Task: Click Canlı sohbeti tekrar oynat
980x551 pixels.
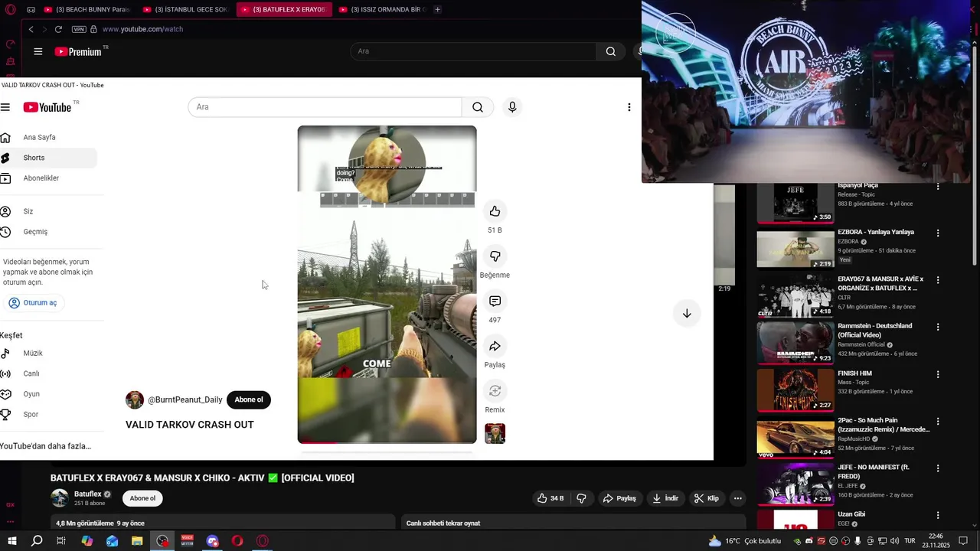Action: coord(443,523)
